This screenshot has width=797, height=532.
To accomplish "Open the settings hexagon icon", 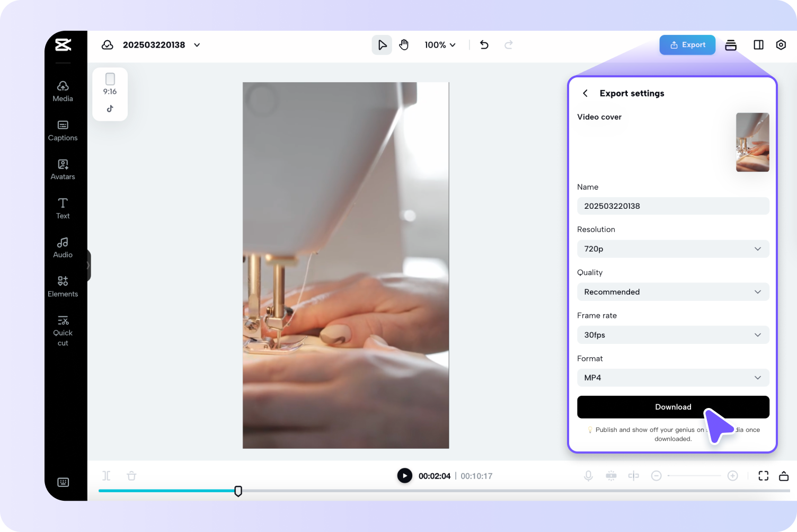I will (x=781, y=45).
